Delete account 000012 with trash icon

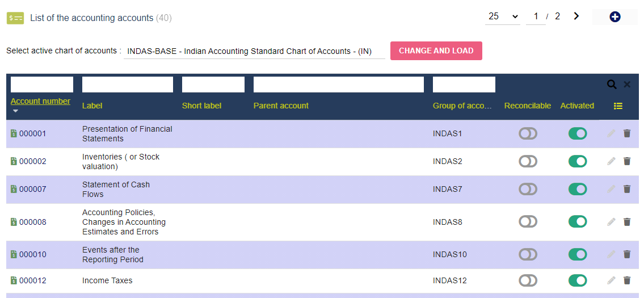coord(627,281)
